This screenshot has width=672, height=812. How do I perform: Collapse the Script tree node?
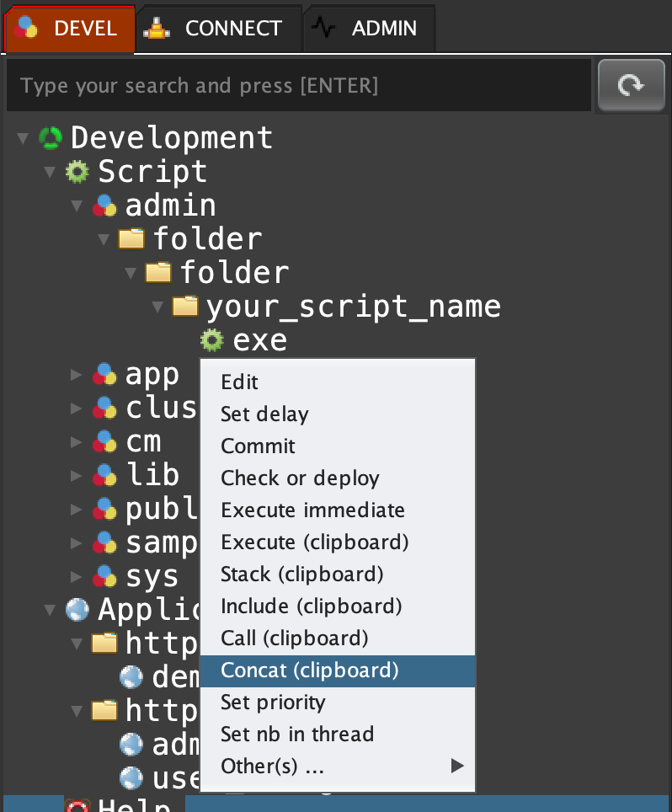tap(50, 172)
